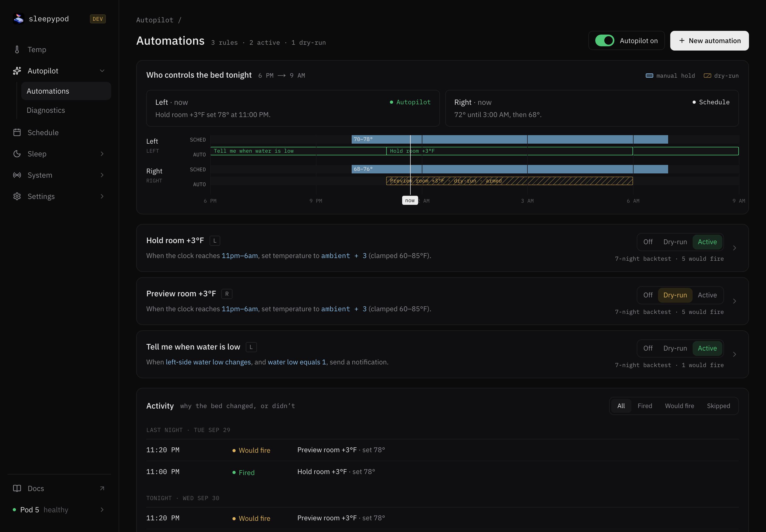Click the Tell me when water is low timeline bar
This screenshot has height=532, width=766.
(298, 151)
